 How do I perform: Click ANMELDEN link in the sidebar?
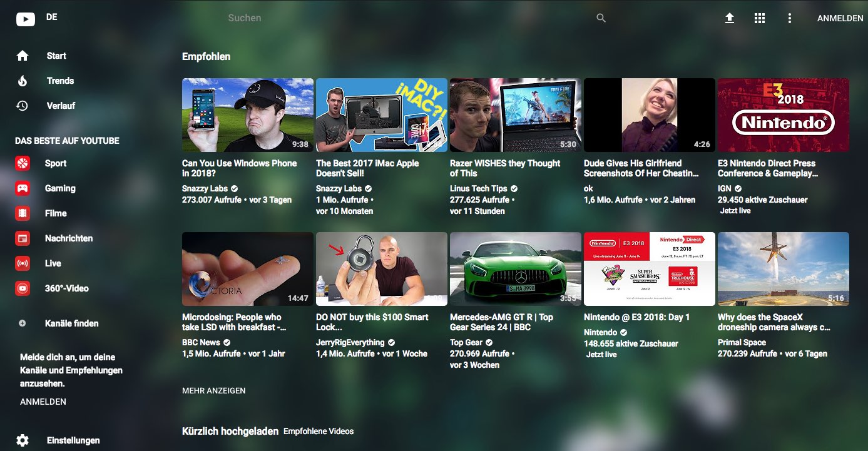tap(43, 402)
